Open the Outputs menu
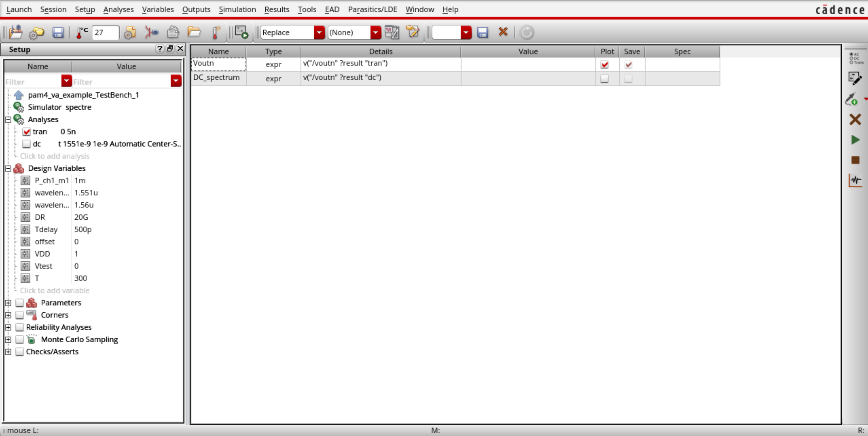Viewport: 868px width, 436px height. pyautogui.click(x=196, y=9)
